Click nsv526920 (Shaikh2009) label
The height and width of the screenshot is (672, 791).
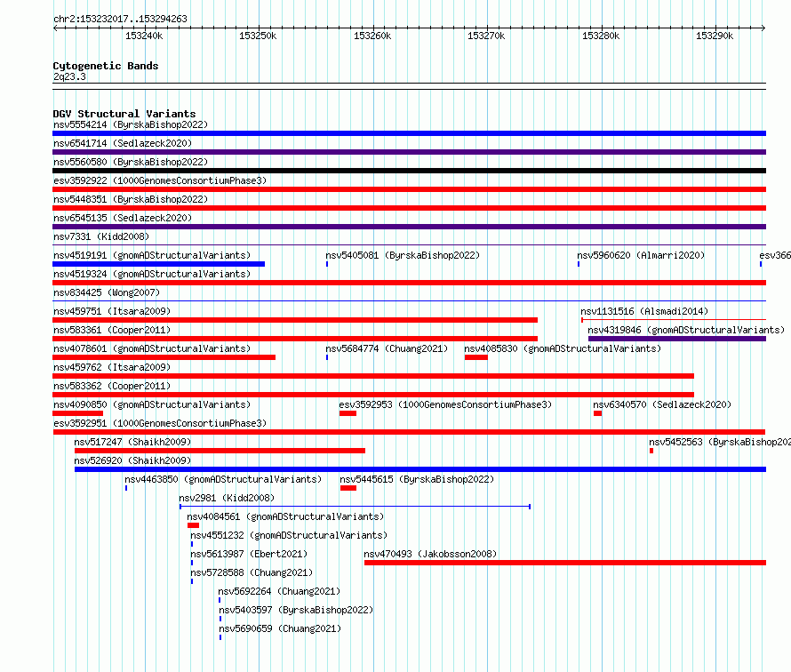click(x=132, y=460)
